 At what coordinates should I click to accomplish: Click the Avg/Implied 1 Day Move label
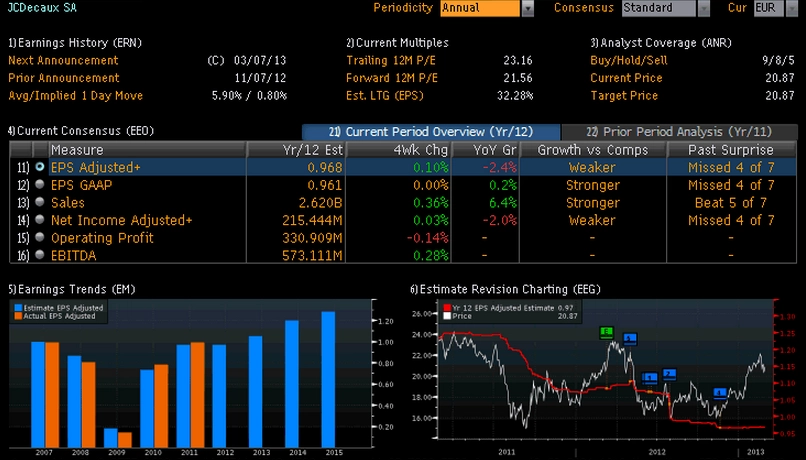tap(76, 95)
